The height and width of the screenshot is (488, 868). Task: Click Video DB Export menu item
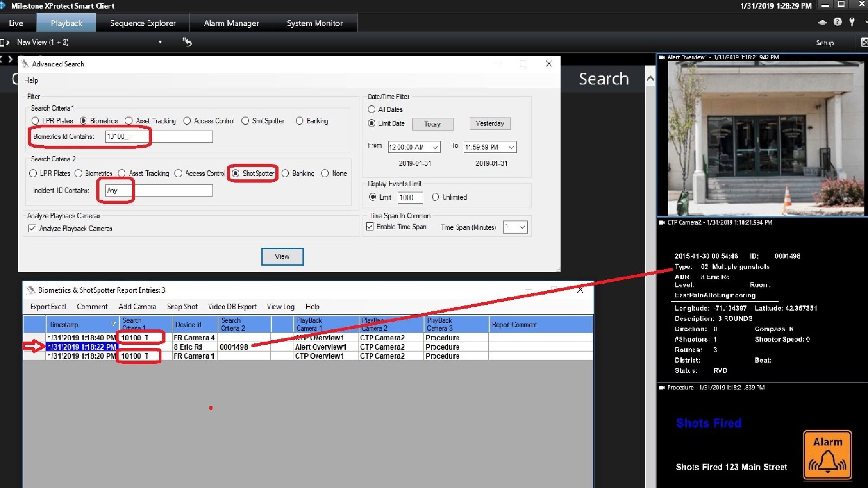232,306
